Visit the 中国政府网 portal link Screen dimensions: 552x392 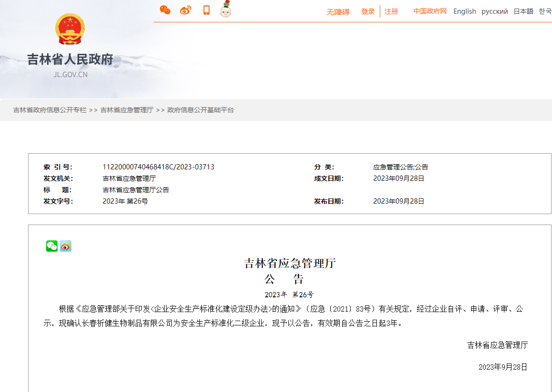click(x=429, y=11)
